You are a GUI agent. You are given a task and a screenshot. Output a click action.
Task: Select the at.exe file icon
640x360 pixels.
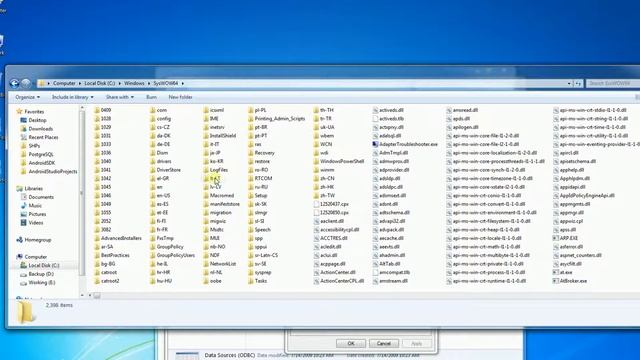556,272
